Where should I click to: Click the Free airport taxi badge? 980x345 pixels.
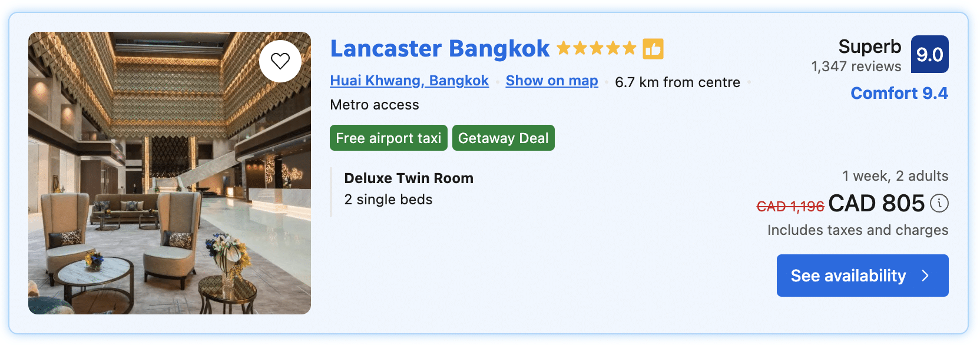point(388,138)
